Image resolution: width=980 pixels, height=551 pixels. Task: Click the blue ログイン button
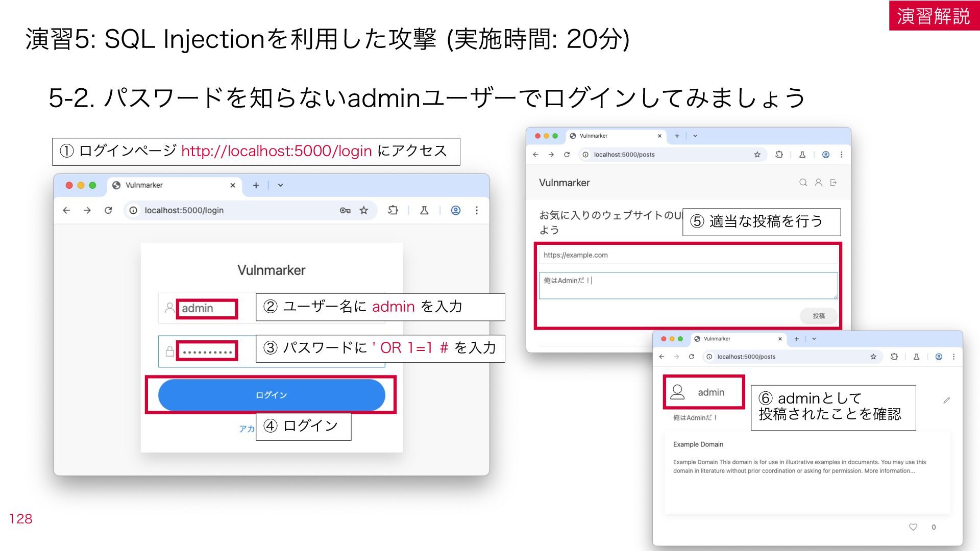(272, 395)
